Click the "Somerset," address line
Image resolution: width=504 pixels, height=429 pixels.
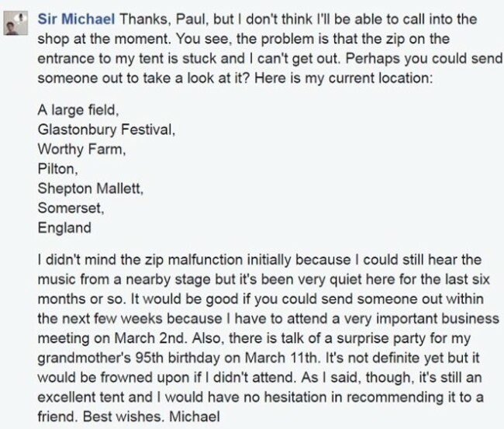[x=71, y=208]
